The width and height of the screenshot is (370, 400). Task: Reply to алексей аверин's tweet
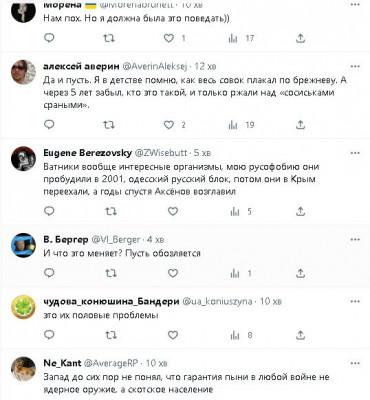pyautogui.click(x=49, y=125)
